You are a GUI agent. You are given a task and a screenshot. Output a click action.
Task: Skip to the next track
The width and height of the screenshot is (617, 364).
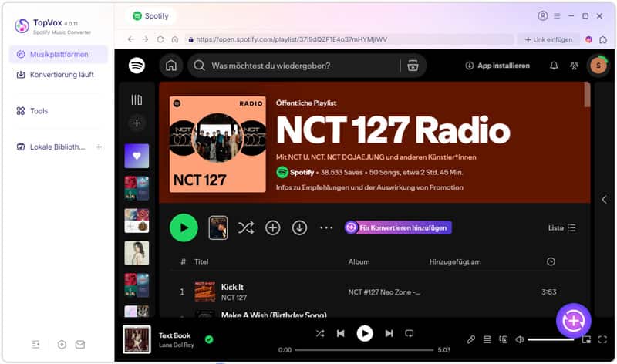click(389, 333)
